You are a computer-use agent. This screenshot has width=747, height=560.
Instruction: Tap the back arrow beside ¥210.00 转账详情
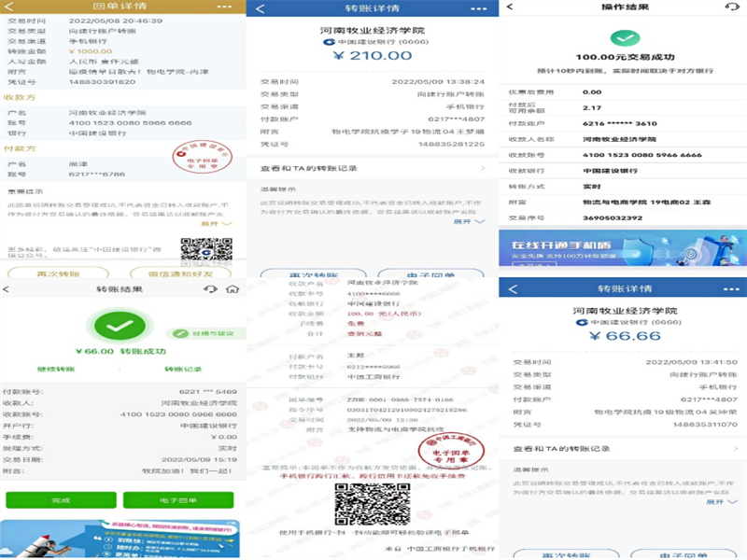pos(260,8)
